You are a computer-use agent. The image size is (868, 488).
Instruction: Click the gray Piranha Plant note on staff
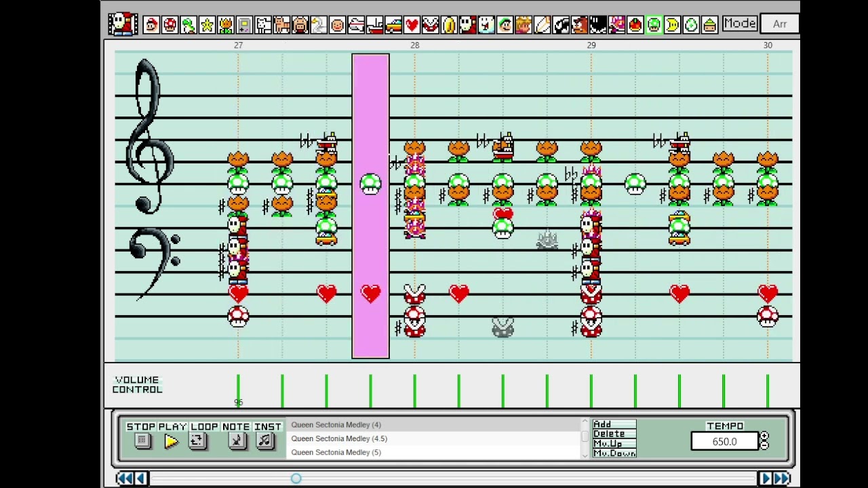502,327
